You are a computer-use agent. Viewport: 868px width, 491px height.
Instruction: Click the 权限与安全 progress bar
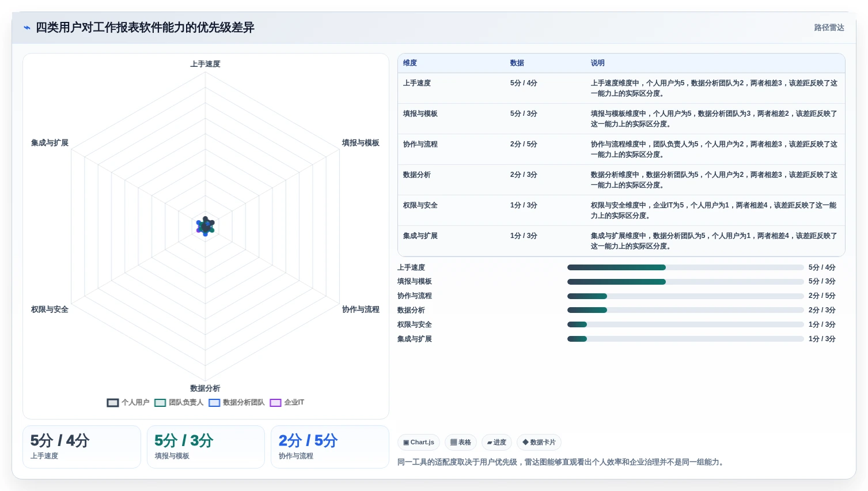[x=685, y=324]
